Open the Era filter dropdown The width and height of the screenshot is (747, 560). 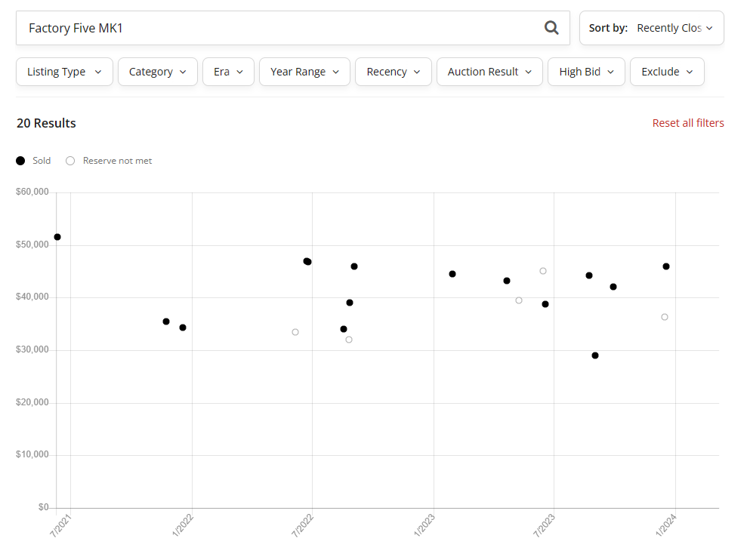228,72
